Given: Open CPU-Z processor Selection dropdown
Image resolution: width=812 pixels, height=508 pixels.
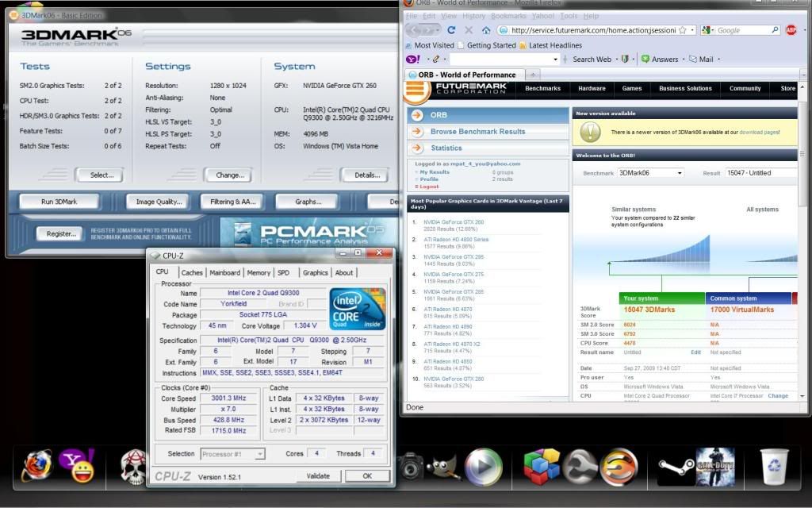Looking at the screenshot, I should (232, 454).
